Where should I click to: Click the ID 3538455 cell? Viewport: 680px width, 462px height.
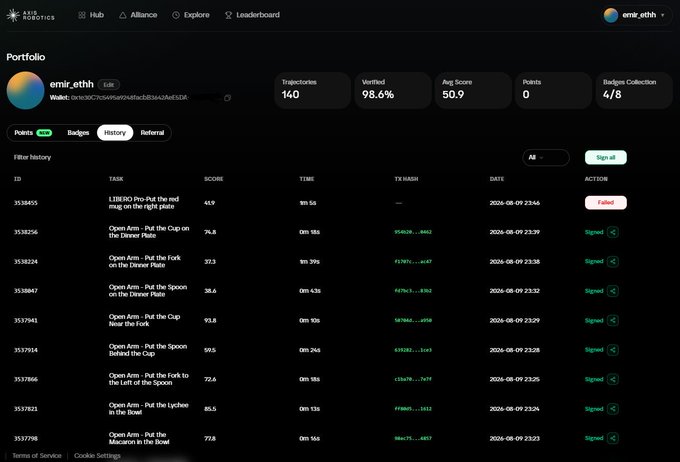point(26,203)
